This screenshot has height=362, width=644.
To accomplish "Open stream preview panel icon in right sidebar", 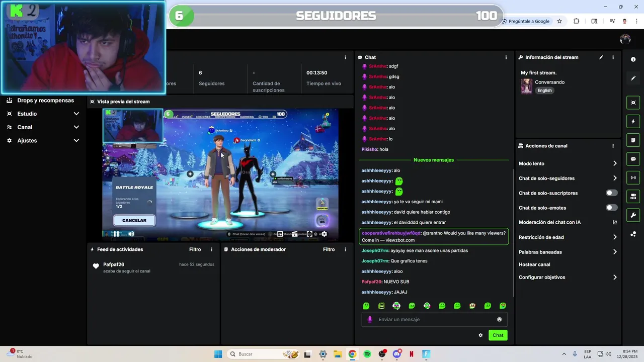I will [x=633, y=103].
